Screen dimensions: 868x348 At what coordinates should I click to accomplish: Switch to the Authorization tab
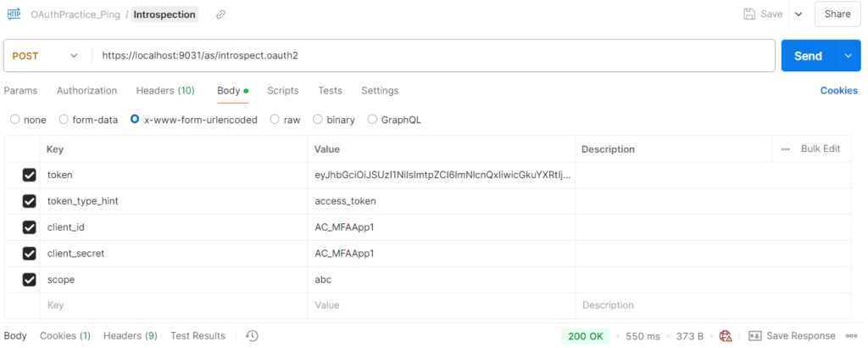(x=87, y=90)
